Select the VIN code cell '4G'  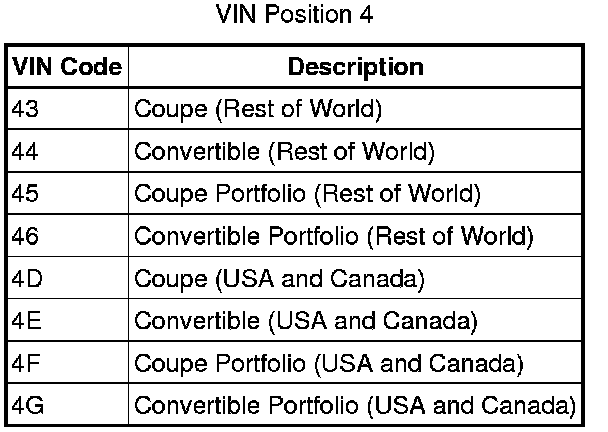point(27,406)
